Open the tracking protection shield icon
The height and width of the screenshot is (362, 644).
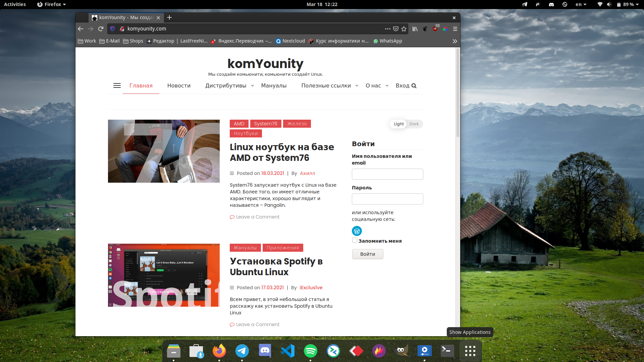coord(112,29)
